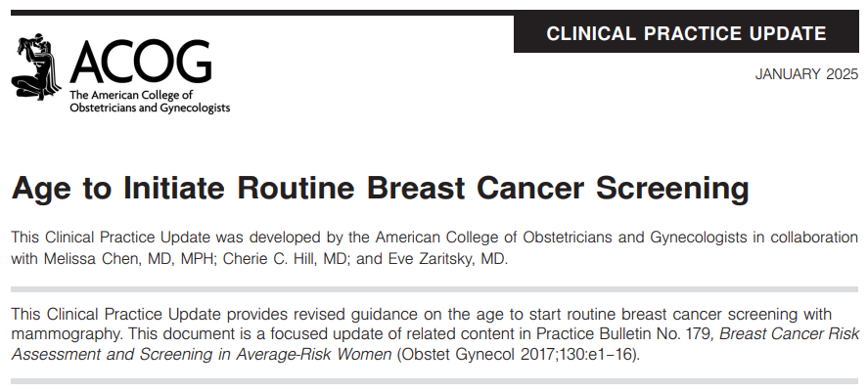Viewport: 868px width, 391px height.
Task: Click the gray divider below the citation paragraph
Action: (434, 381)
